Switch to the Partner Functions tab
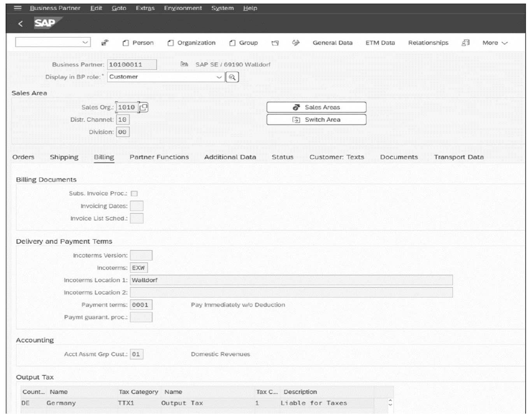 pos(160,157)
